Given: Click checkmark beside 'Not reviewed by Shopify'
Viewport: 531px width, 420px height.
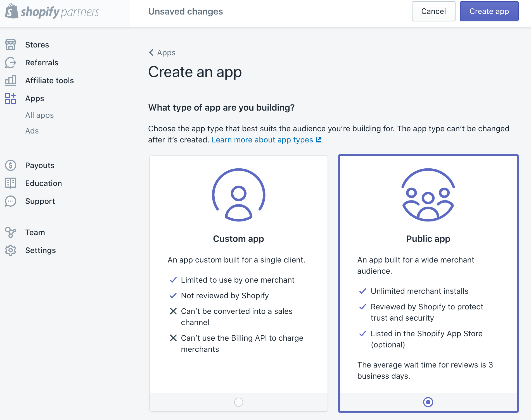Looking at the screenshot, I should [173, 295].
